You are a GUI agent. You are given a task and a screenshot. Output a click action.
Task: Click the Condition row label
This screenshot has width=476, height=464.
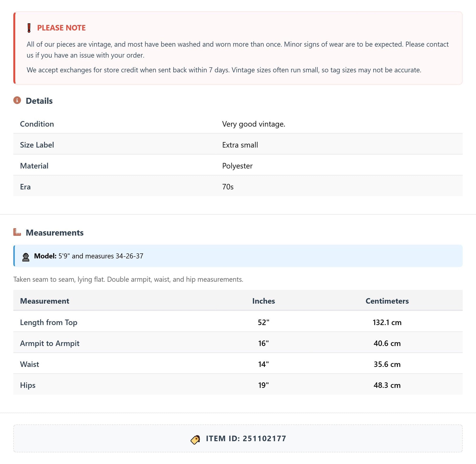[x=37, y=124]
